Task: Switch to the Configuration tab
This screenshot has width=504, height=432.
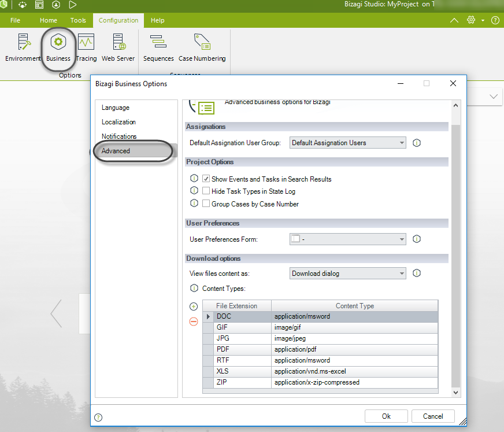Action: 118,20
